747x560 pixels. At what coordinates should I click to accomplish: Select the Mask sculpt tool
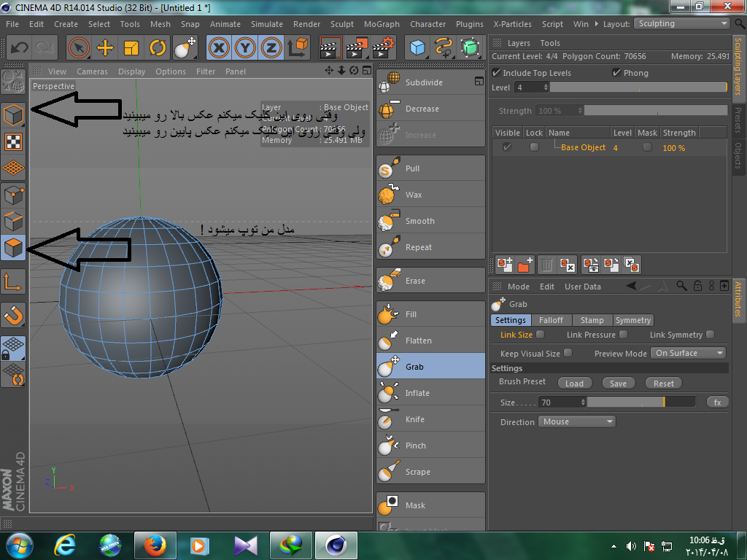(x=430, y=505)
